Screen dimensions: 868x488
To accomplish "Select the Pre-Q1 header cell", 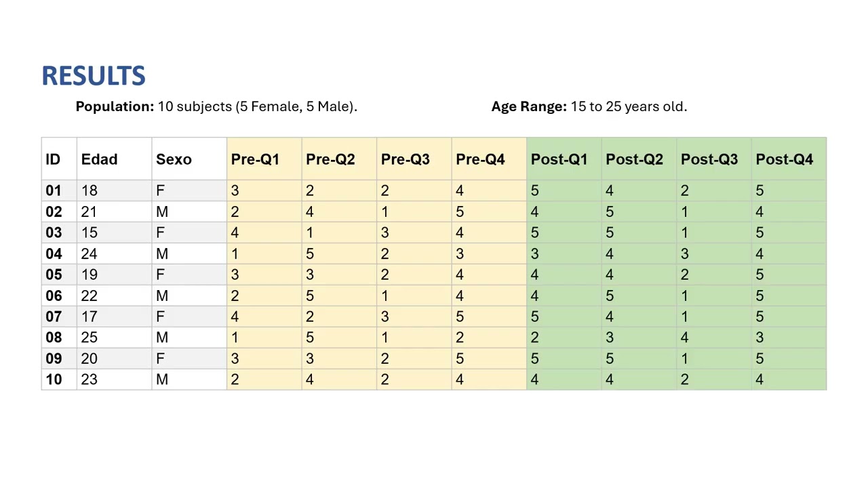I will pos(264,159).
